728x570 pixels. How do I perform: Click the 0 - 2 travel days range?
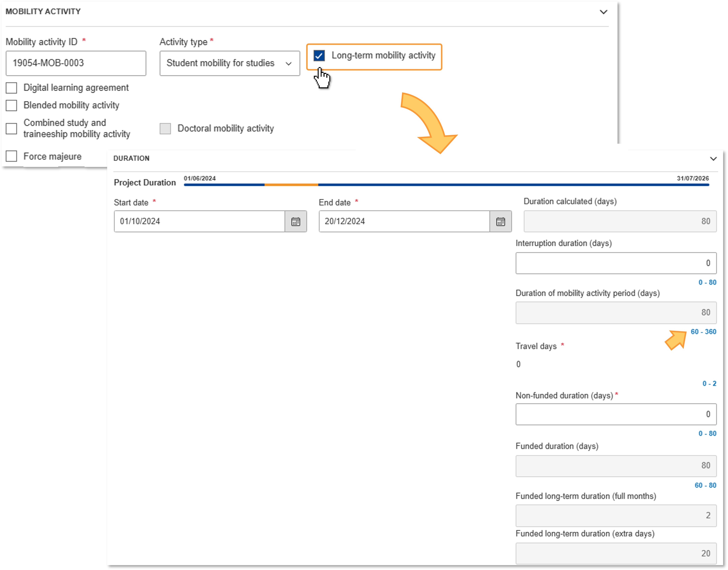[709, 384]
